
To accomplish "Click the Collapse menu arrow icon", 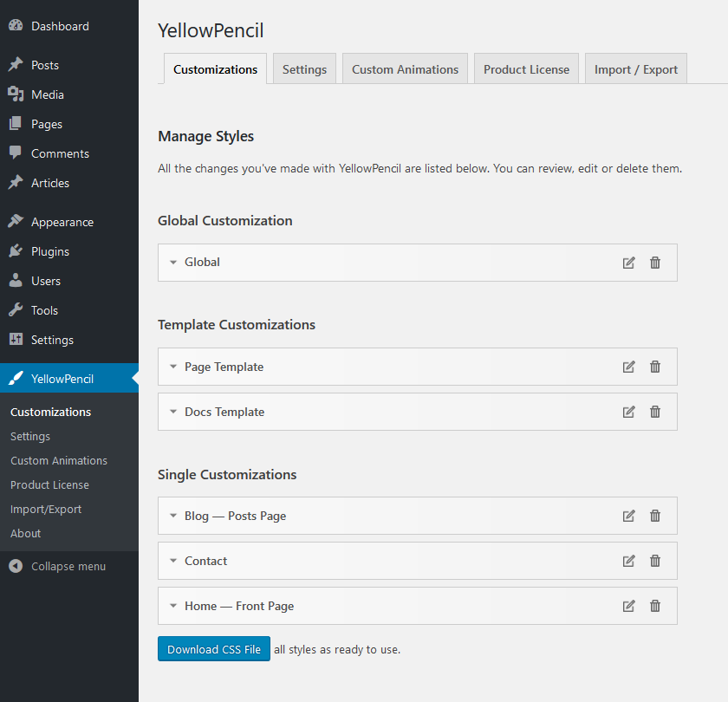I will click(x=16, y=566).
